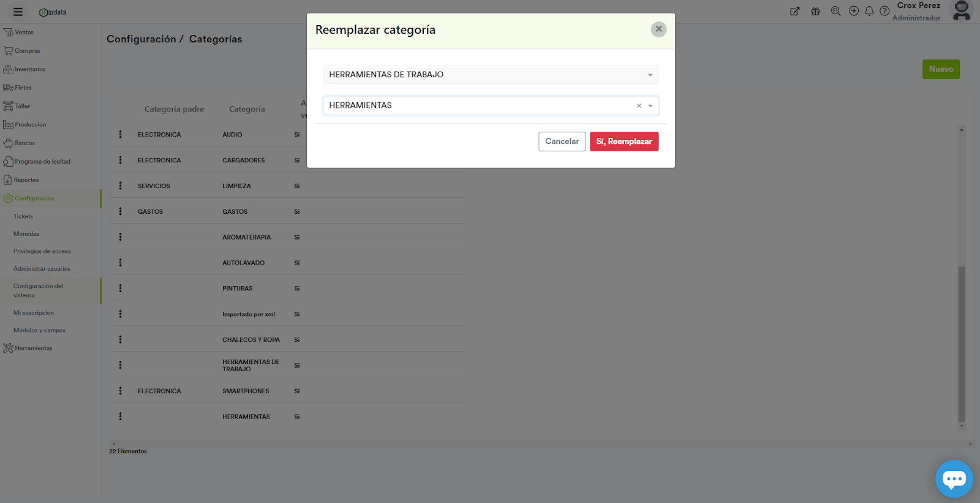Open the gift icon in top bar
Image resolution: width=980 pixels, height=503 pixels.
tap(815, 11)
